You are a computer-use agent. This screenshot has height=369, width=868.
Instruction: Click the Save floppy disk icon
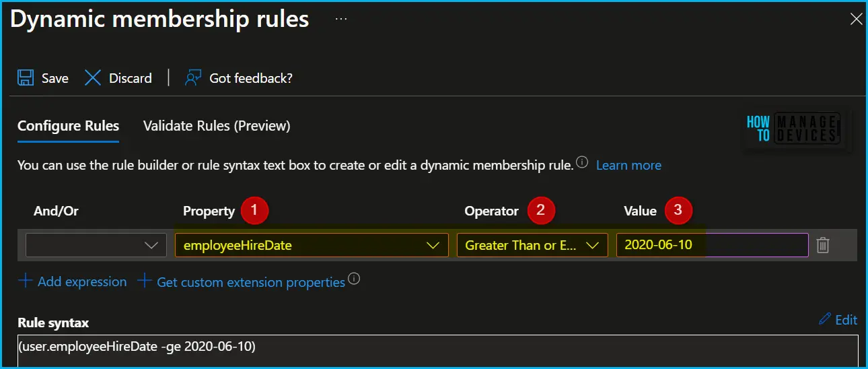pos(26,77)
